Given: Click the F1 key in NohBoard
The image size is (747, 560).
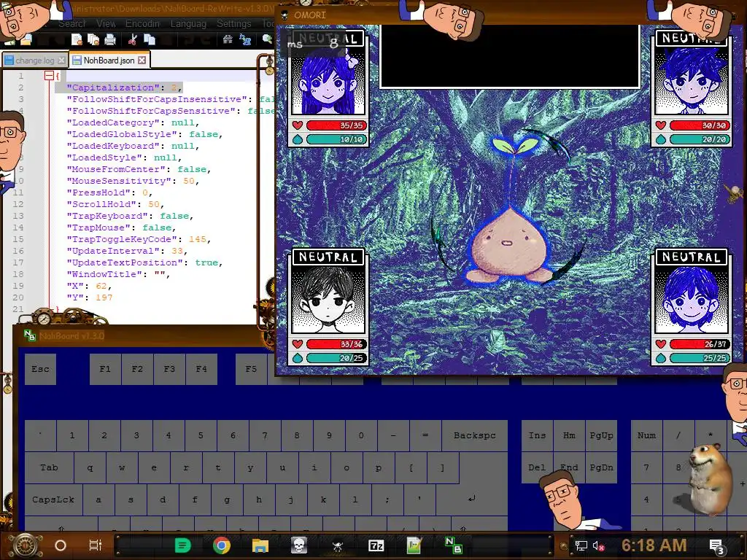Looking at the screenshot, I should pyautogui.click(x=105, y=369).
